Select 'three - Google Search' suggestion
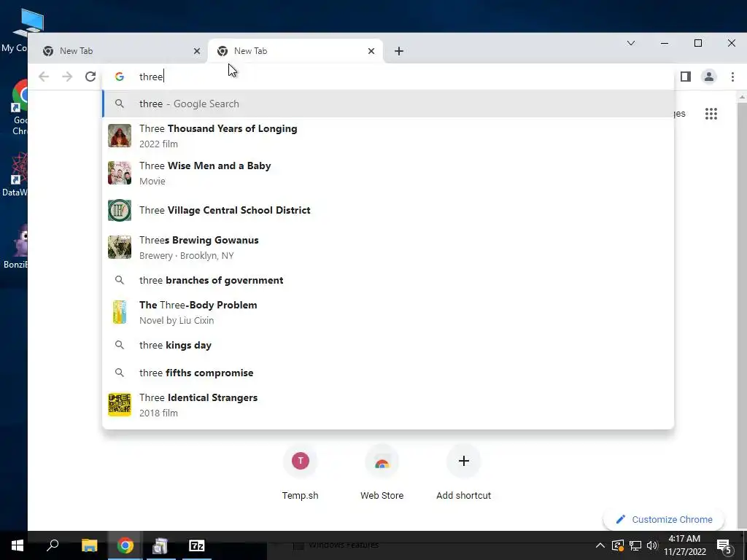Viewport: 747px width, 560px height. coord(388,104)
